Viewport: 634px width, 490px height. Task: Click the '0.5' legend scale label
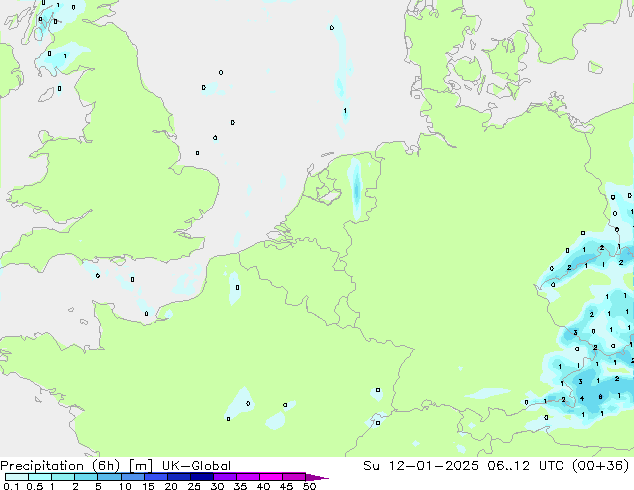click(x=35, y=486)
